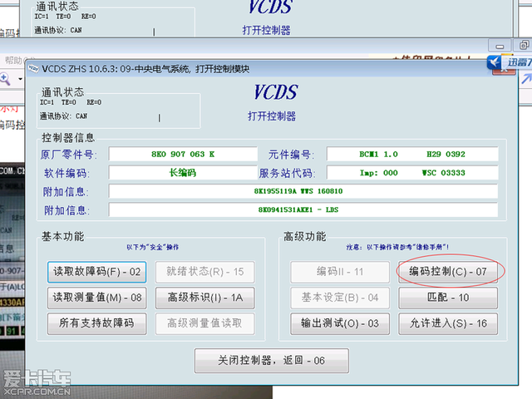This screenshot has height=399, width=532.
Task: Open 高级标识(I) - 1A
Action: [204, 298]
